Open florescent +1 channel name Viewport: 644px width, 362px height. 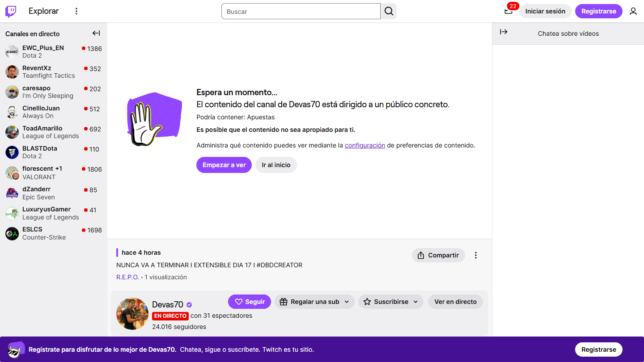pos(42,168)
